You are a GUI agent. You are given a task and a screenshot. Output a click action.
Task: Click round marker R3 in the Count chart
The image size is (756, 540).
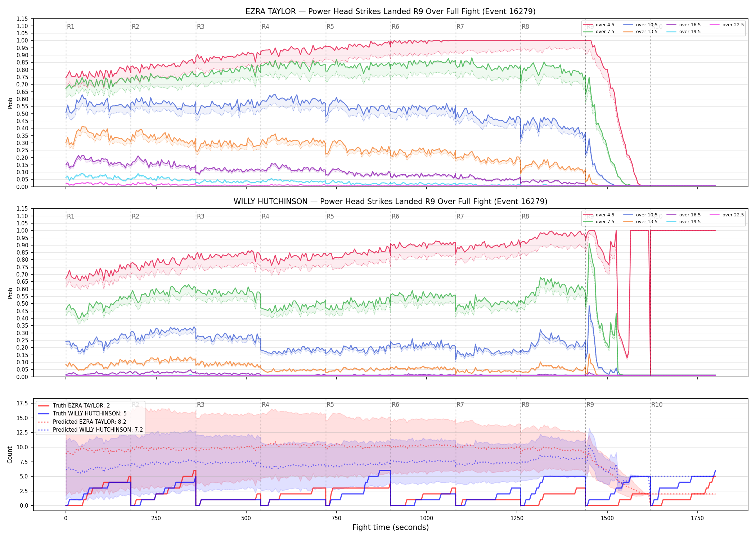click(201, 405)
